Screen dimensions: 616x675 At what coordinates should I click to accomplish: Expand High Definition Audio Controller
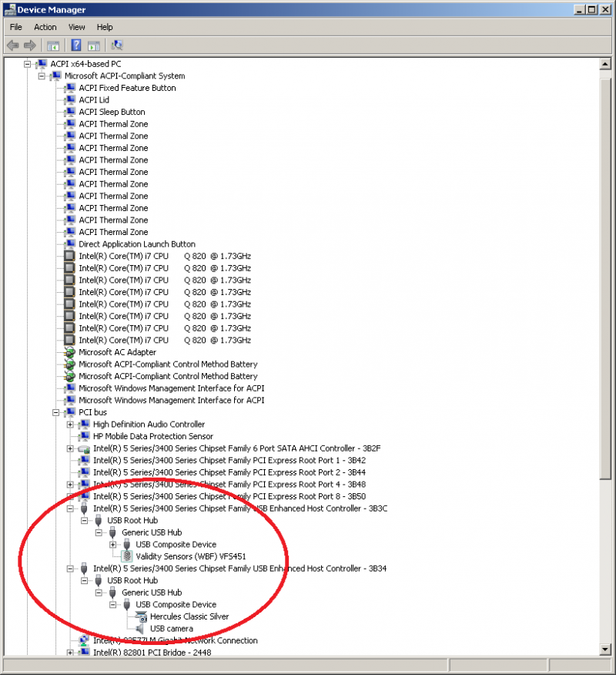click(x=70, y=425)
